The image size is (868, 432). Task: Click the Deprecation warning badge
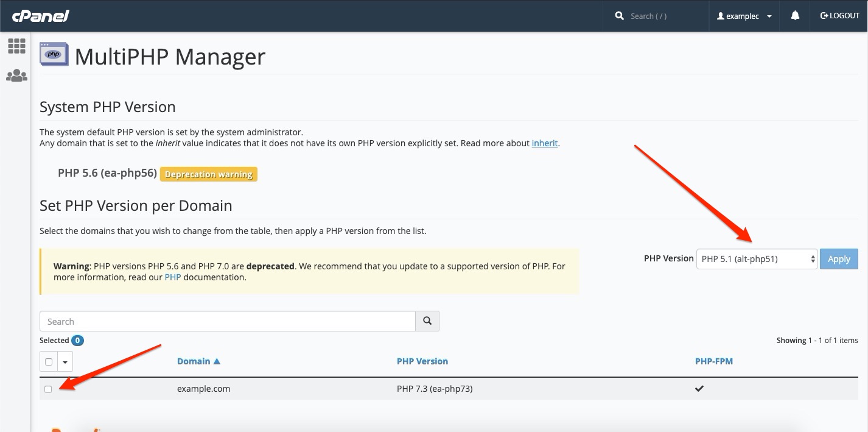209,174
